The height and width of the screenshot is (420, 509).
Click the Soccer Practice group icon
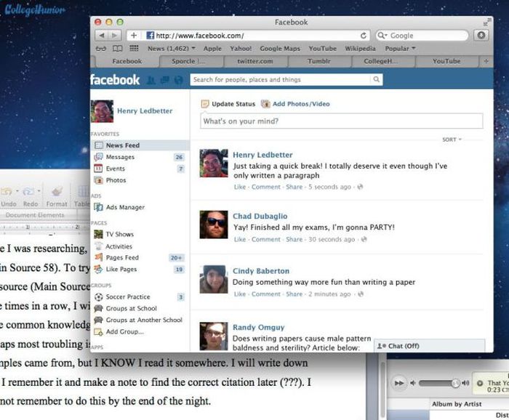(98, 296)
